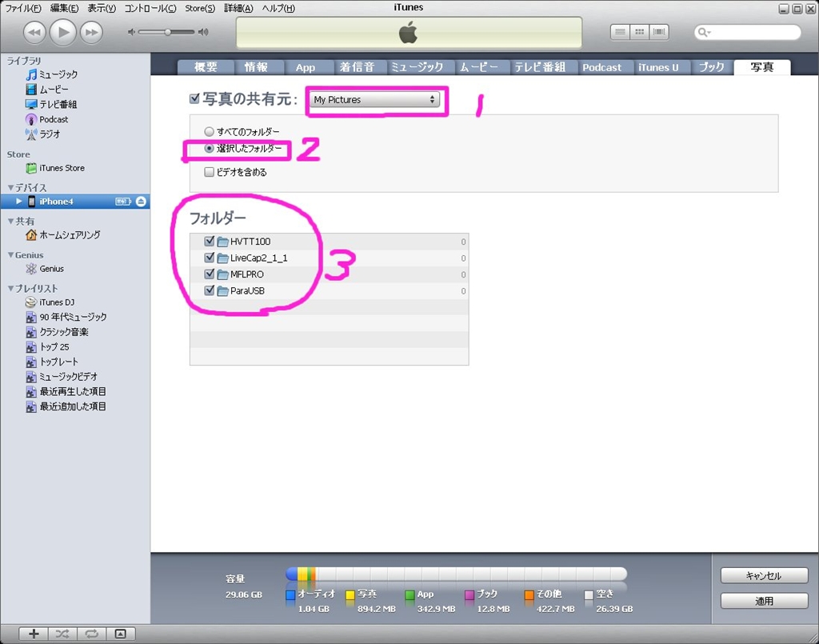
Task: Open 最近再生した項目 playlist
Action: pyautogui.click(x=66, y=392)
